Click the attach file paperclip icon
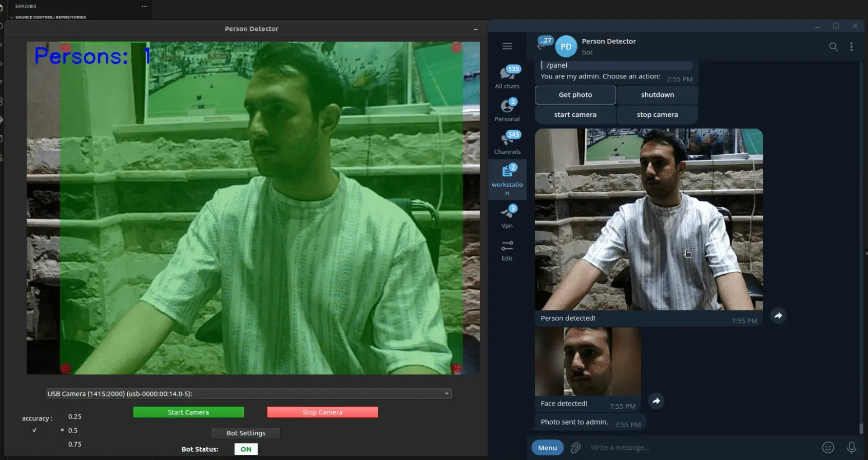The height and width of the screenshot is (460, 868). (x=575, y=448)
